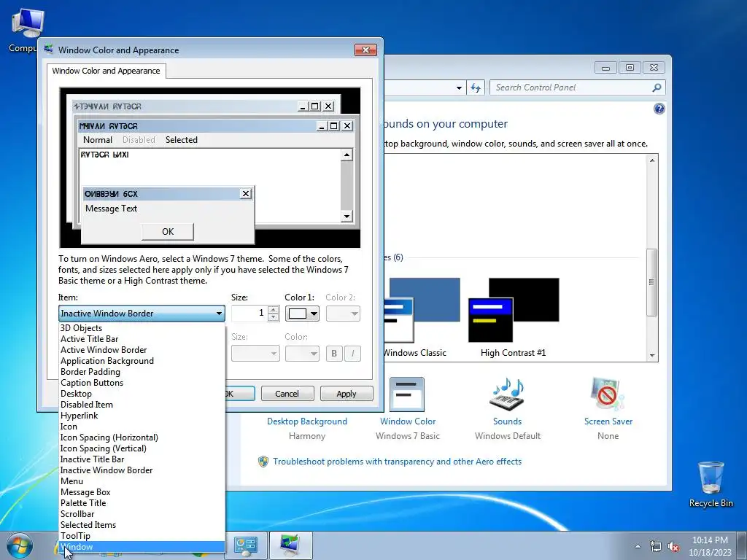Select Inactive Title Bar in list
747x560 pixels.
pyautogui.click(x=142, y=459)
